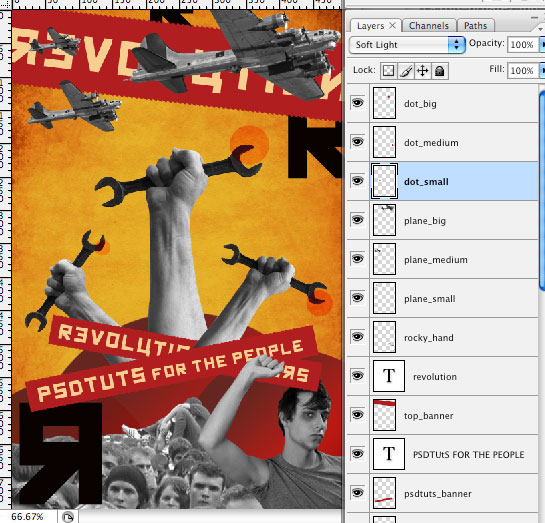Switch to the Channels tab
The height and width of the screenshot is (523, 545).
pyautogui.click(x=429, y=26)
